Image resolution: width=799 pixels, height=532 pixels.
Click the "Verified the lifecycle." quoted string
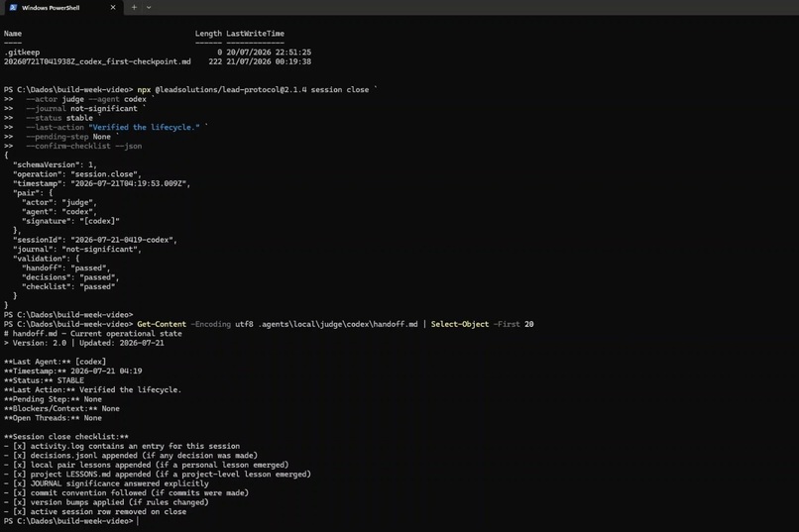(x=144, y=127)
